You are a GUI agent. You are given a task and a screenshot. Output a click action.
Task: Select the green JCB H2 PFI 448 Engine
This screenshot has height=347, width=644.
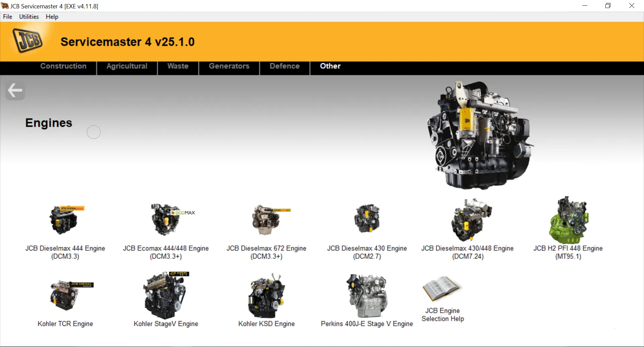(568, 220)
